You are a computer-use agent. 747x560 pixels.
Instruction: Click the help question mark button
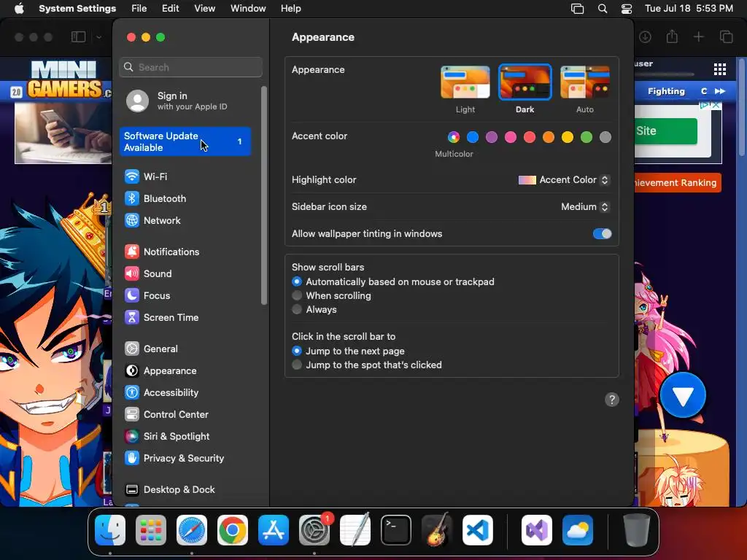click(x=612, y=400)
